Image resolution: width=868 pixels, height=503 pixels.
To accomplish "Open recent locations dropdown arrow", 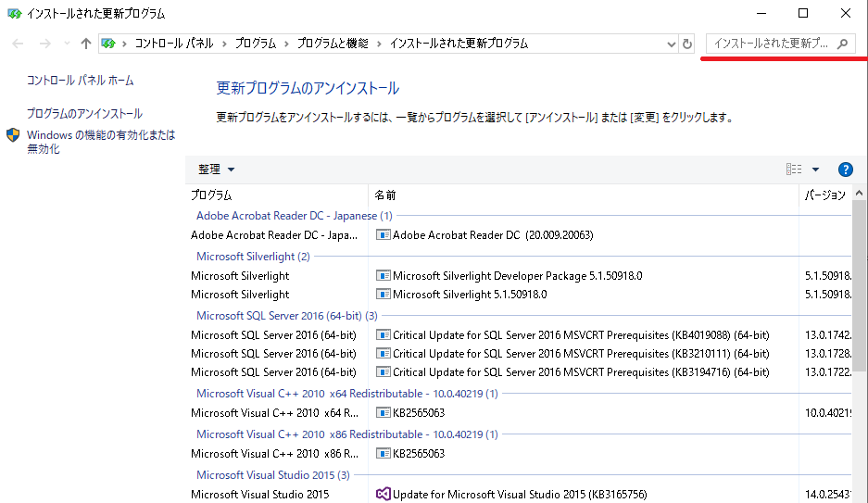I will pos(67,44).
